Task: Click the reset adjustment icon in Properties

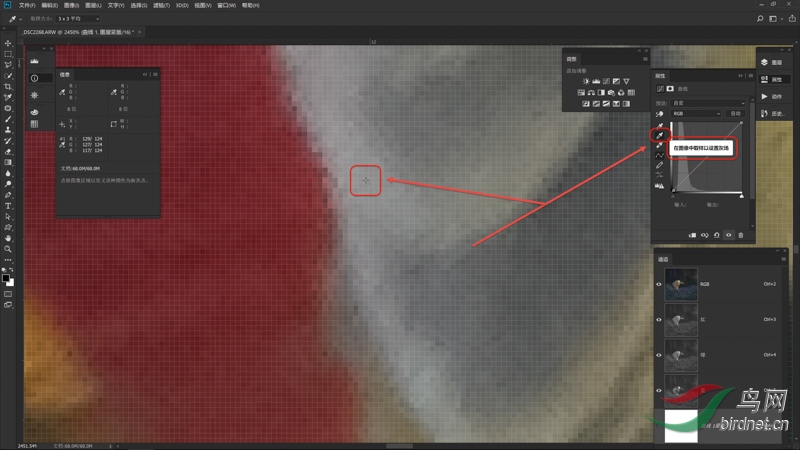Action: point(716,235)
